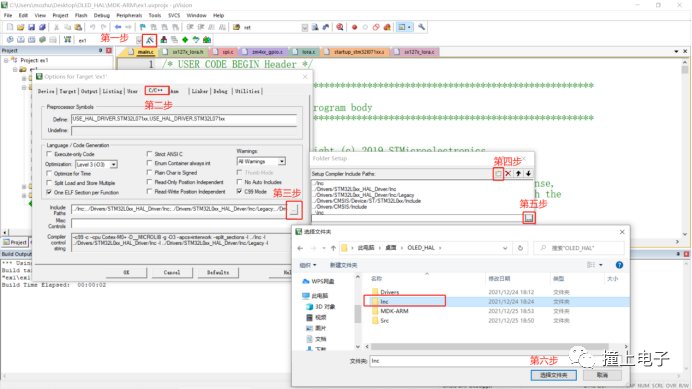Toggle the No Auto Includes checkbox
The width and height of the screenshot is (692, 389).
240,182
